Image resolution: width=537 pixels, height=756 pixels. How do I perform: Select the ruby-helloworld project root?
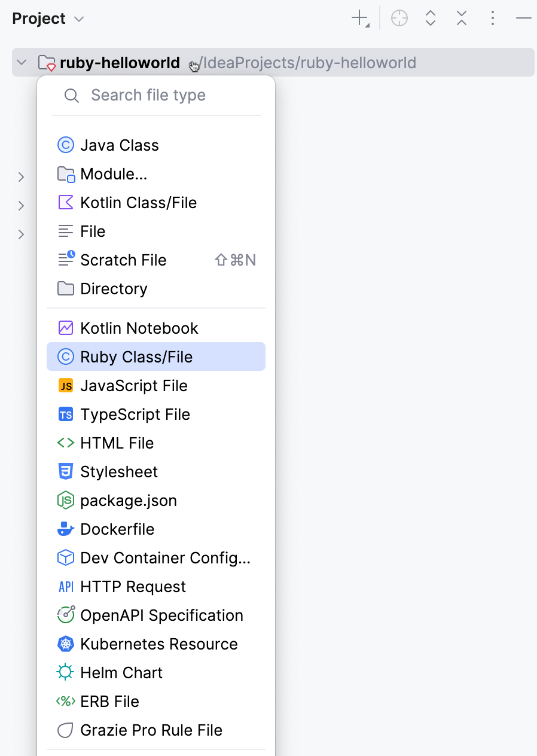pyautogui.click(x=120, y=62)
